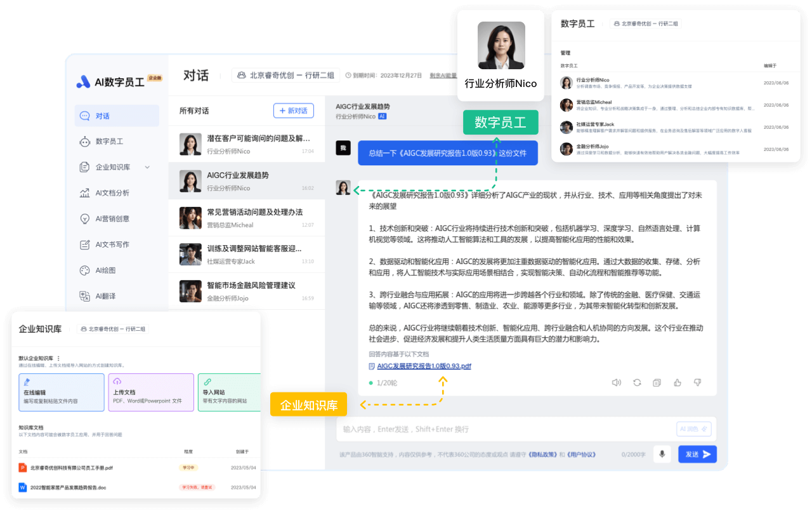This screenshot has height=513, width=812.
Task: Click the 在线编辑 pen icon
Action: pyautogui.click(x=27, y=382)
